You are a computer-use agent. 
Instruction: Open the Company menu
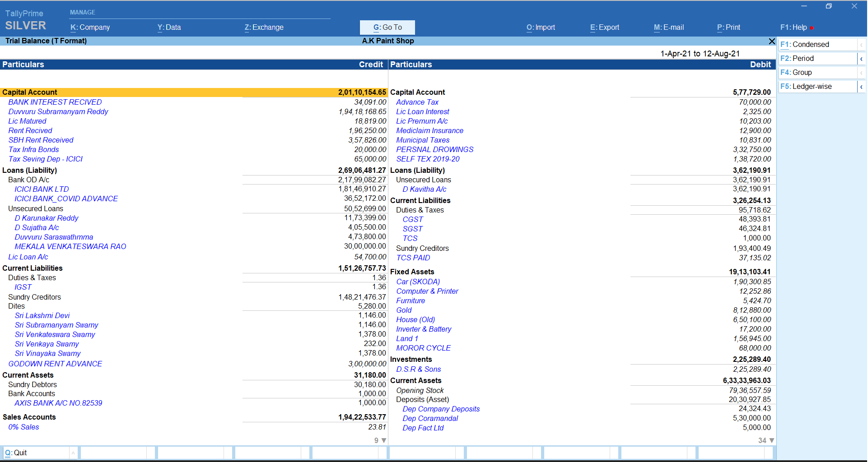(90, 28)
